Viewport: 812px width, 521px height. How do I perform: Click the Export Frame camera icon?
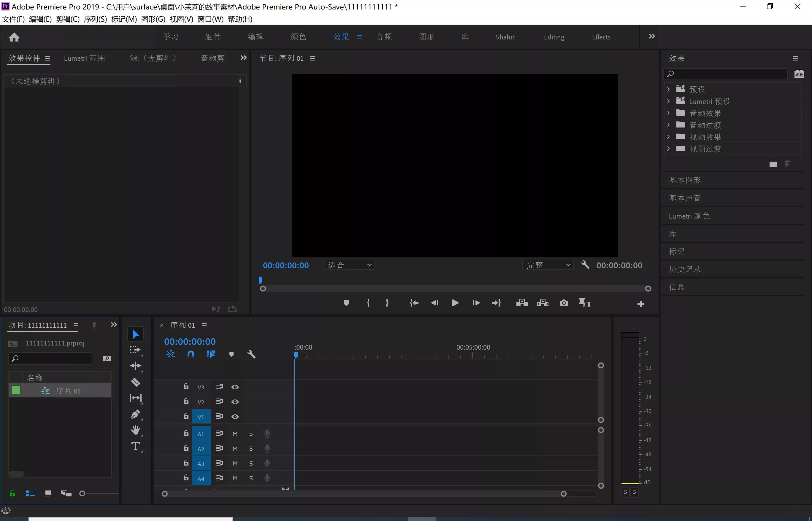pyautogui.click(x=564, y=303)
